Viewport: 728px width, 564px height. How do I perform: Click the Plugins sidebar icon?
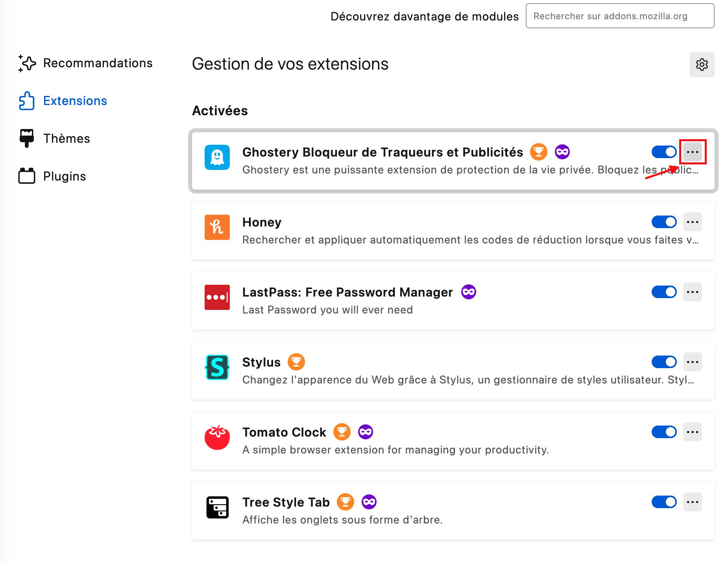coord(27,176)
